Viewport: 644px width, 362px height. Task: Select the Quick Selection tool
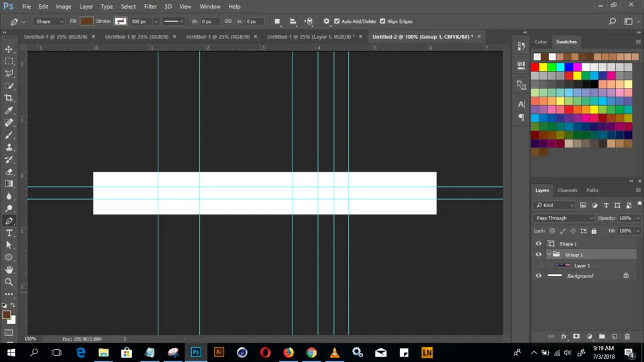9,86
